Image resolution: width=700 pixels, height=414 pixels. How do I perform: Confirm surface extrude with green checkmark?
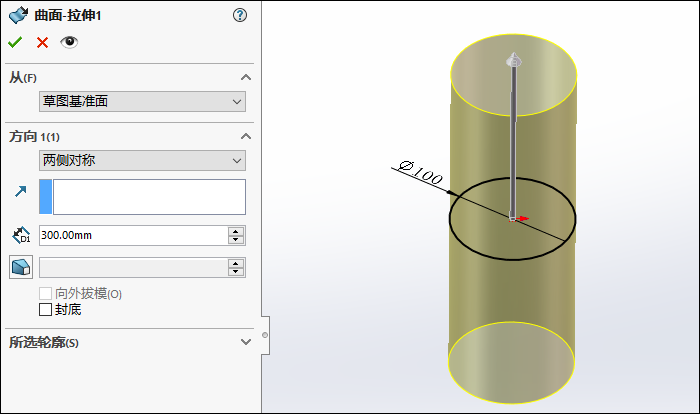coord(15,42)
